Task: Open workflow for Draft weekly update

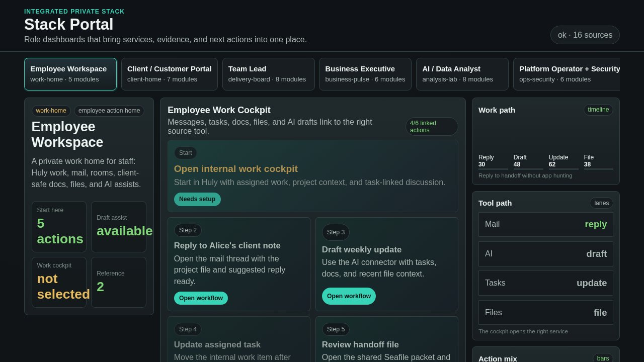Action: click(x=349, y=296)
